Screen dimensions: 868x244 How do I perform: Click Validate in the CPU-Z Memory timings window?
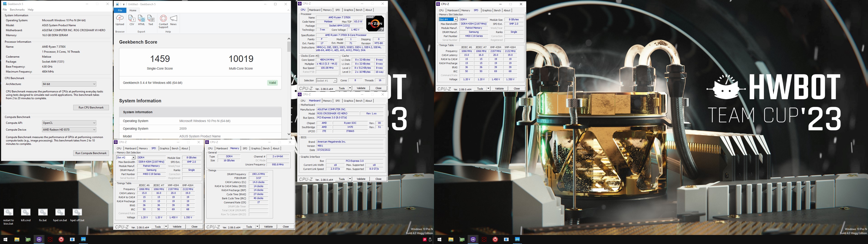(x=269, y=226)
